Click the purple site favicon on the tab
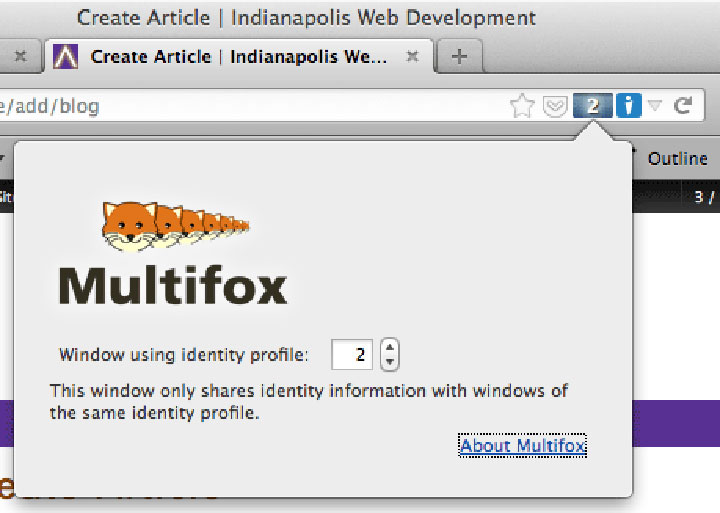The height and width of the screenshot is (513, 720). coord(66,56)
